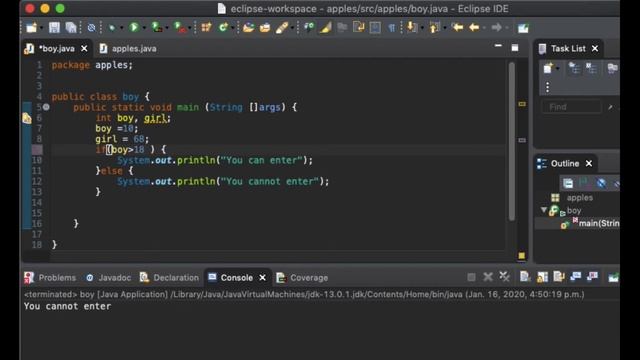640x360 pixels.
Task: Click the Next Annotation down arrow icon
Action: pos(412,28)
